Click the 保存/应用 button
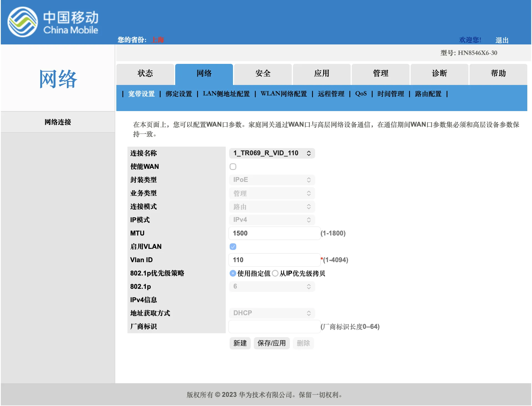532x406 pixels. point(272,343)
